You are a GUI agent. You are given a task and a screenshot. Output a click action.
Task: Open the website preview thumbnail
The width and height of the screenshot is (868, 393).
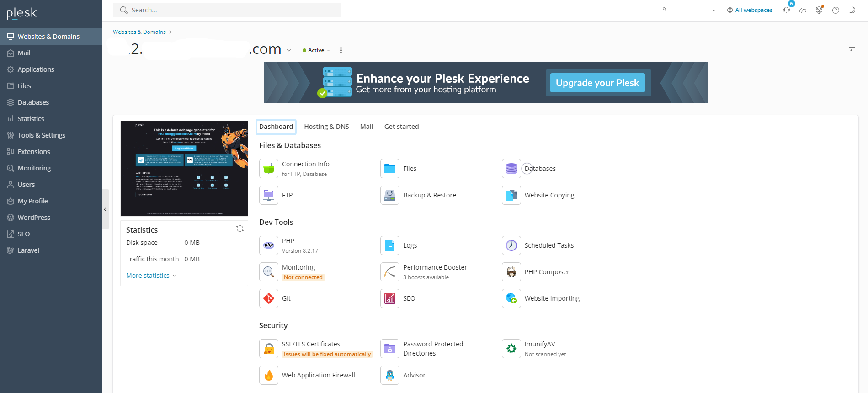pyautogui.click(x=184, y=169)
